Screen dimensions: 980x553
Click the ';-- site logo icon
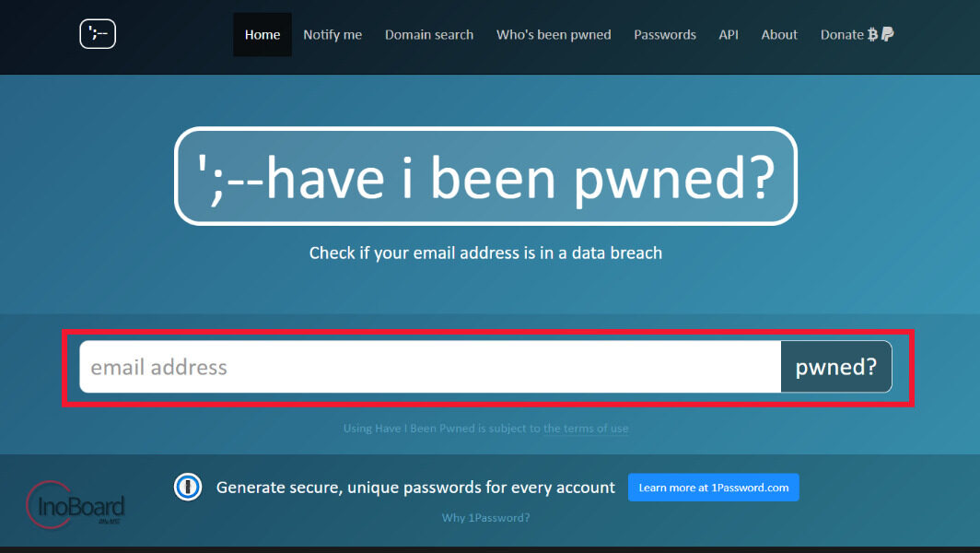pos(98,34)
